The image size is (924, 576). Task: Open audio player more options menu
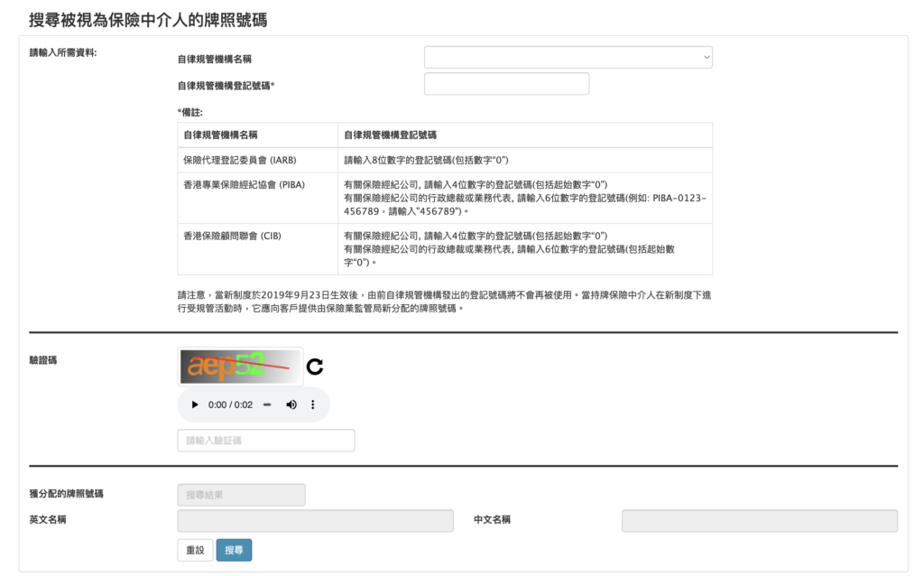[x=313, y=405]
